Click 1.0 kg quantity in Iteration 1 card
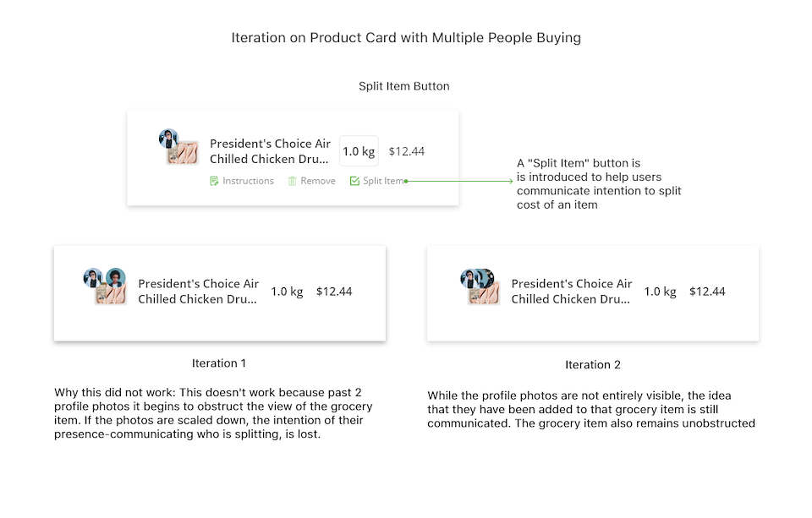This screenshot has width=812, height=518. point(287,292)
